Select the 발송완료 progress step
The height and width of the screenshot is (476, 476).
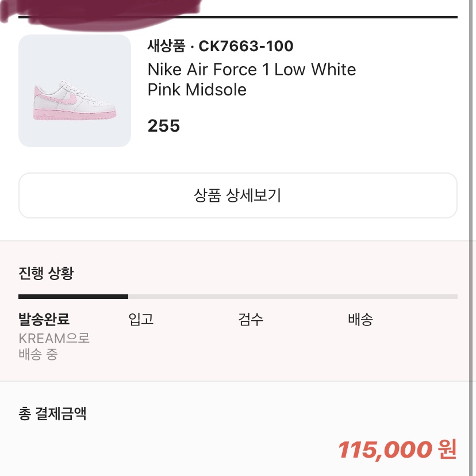pos(44,319)
